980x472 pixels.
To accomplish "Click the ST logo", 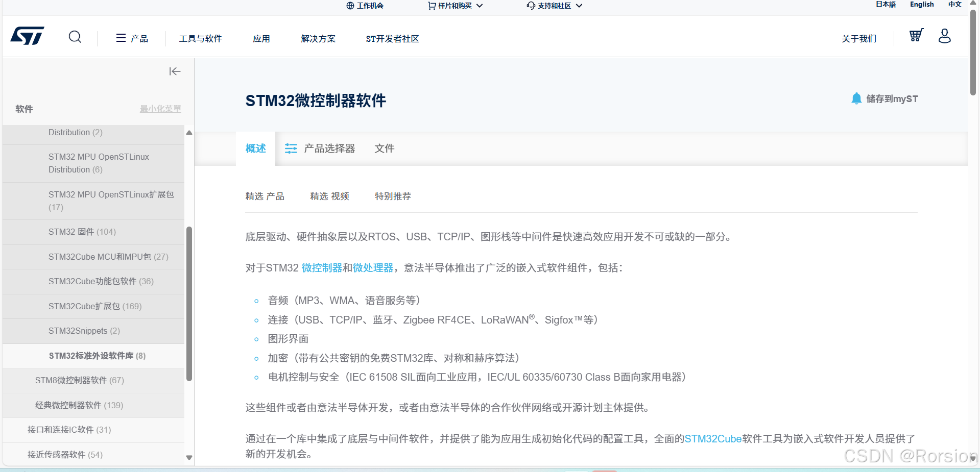I will point(28,36).
